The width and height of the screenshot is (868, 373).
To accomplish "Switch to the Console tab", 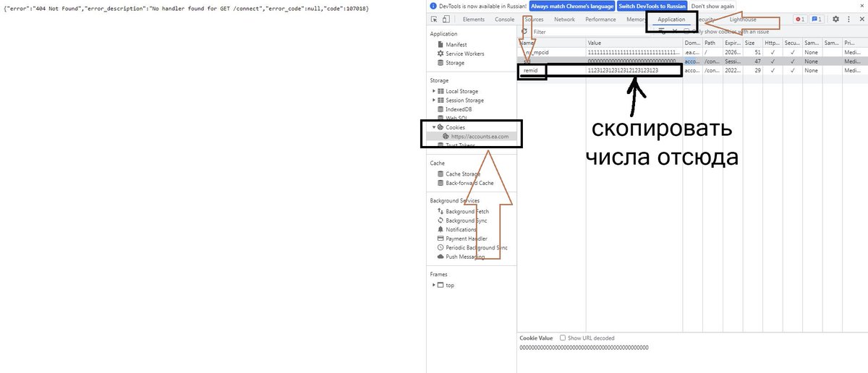I will (505, 20).
